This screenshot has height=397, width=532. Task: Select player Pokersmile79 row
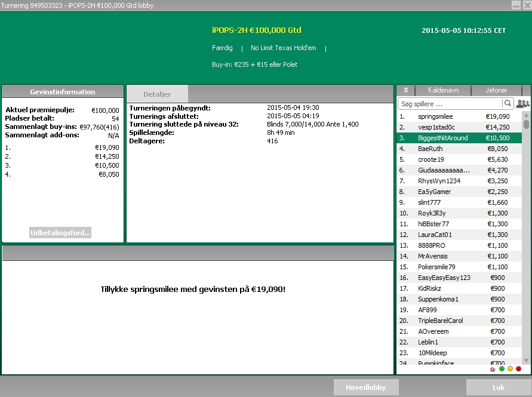(459, 267)
